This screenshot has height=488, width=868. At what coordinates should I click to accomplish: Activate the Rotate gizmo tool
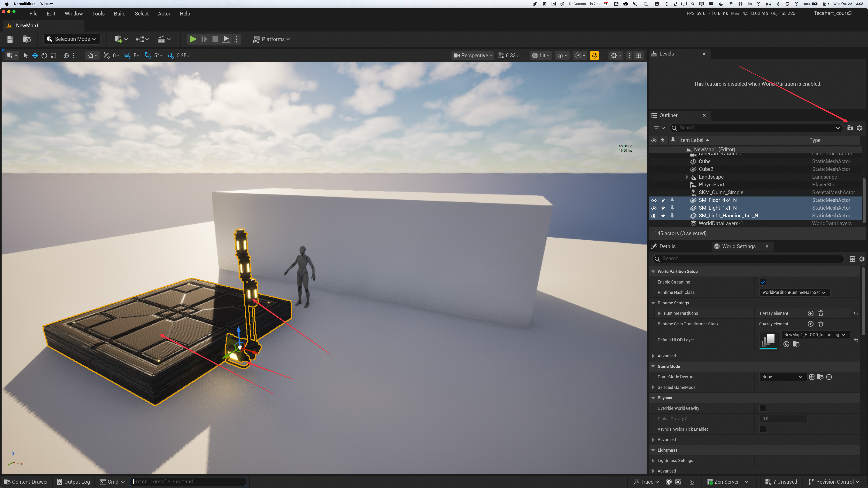pyautogui.click(x=44, y=56)
